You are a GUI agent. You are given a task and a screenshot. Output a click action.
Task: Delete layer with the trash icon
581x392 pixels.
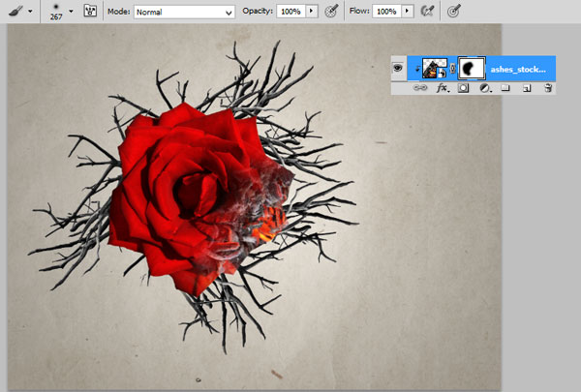pyautogui.click(x=547, y=88)
